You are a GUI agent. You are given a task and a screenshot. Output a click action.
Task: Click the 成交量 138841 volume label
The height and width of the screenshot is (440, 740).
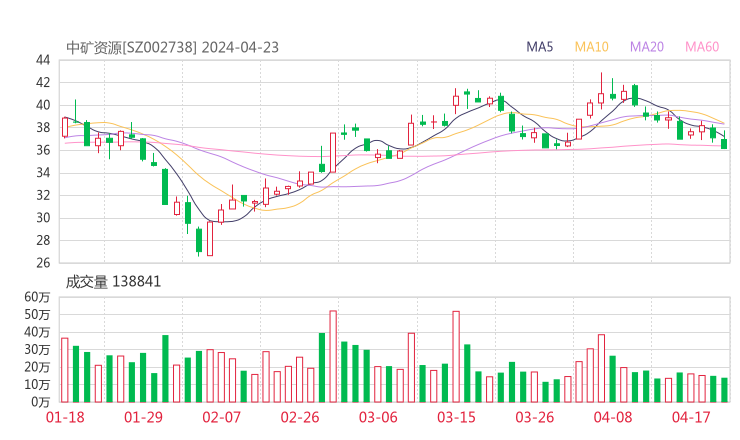pos(113,282)
